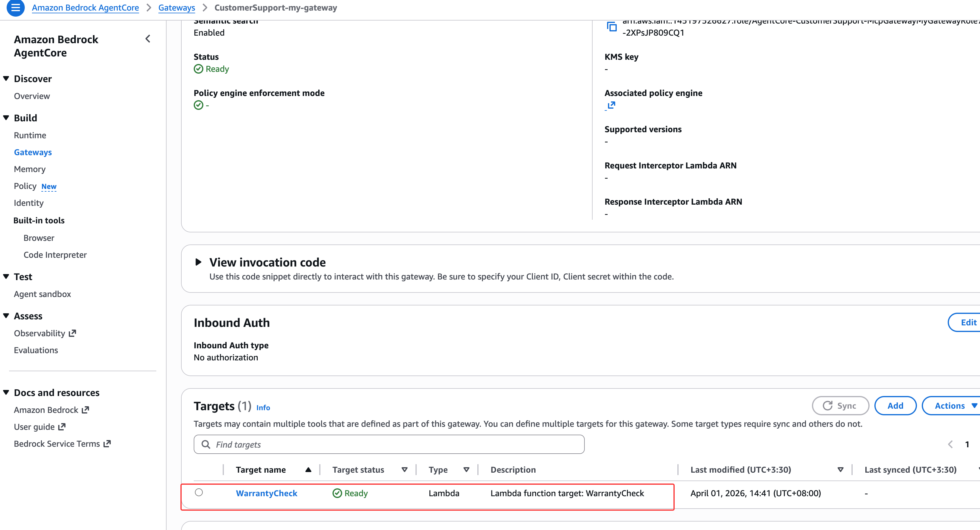Click the Add target button

pos(895,406)
